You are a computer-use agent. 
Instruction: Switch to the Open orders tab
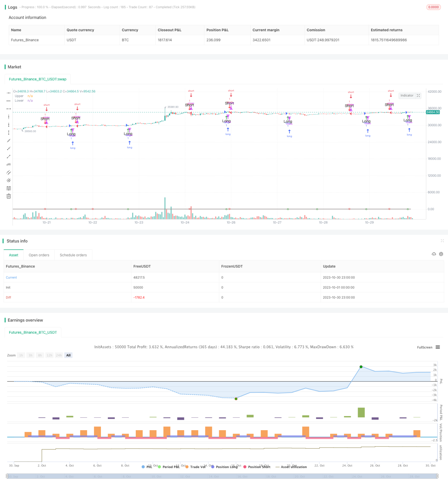click(39, 255)
